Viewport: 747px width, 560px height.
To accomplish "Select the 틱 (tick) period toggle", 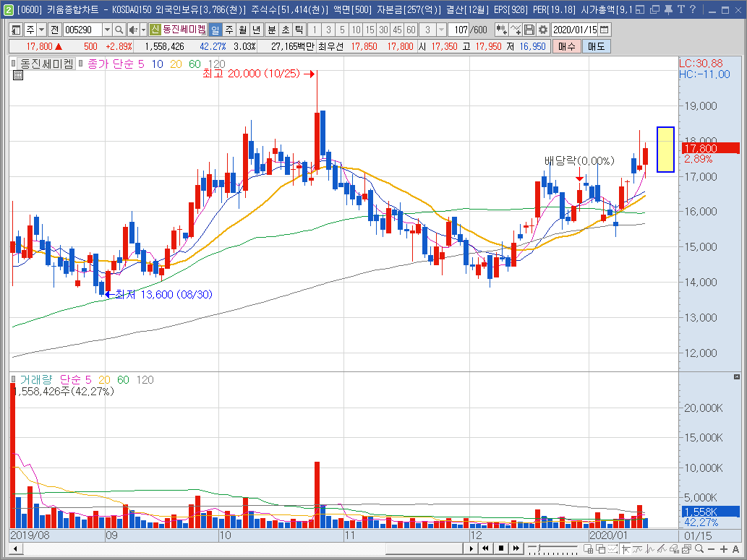I will tap(299, 30).
